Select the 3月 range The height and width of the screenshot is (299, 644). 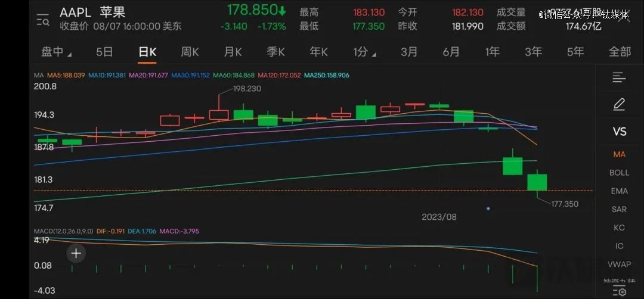pyautogui.click(x=409, y=52)
